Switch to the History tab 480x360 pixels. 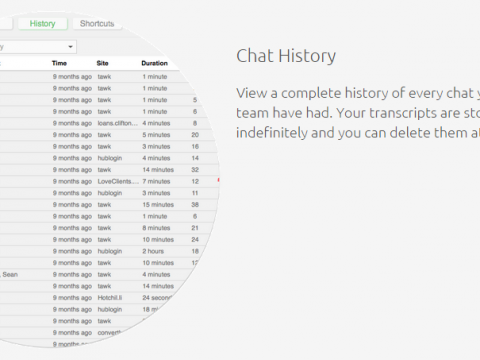(x=43, y=24)
